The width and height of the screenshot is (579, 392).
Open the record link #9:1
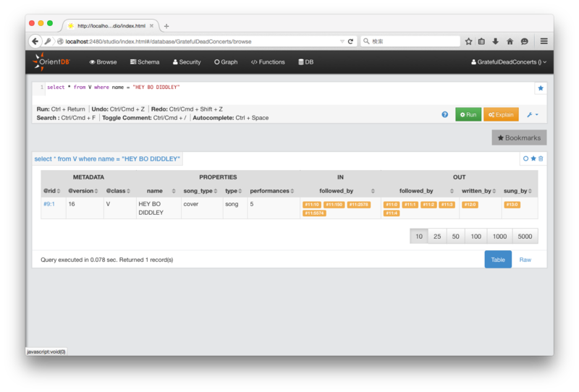point(49,204)
